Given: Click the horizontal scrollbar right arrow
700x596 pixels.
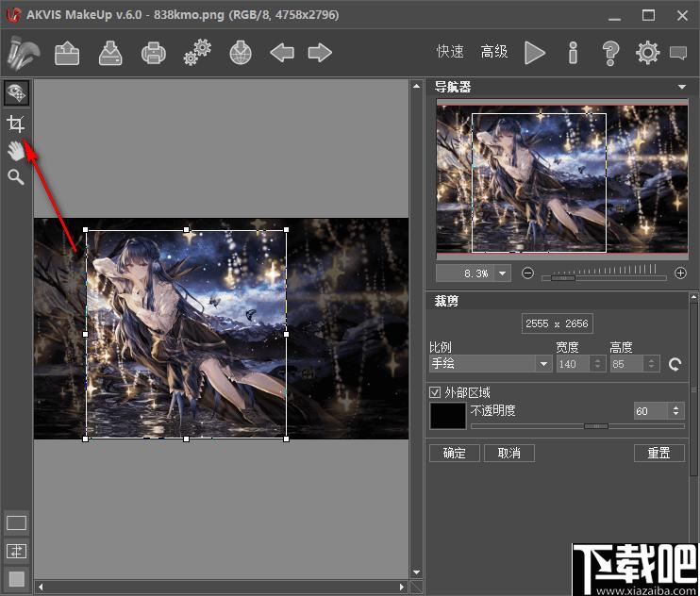Looking at the screenshot, I should pos(402,587).
